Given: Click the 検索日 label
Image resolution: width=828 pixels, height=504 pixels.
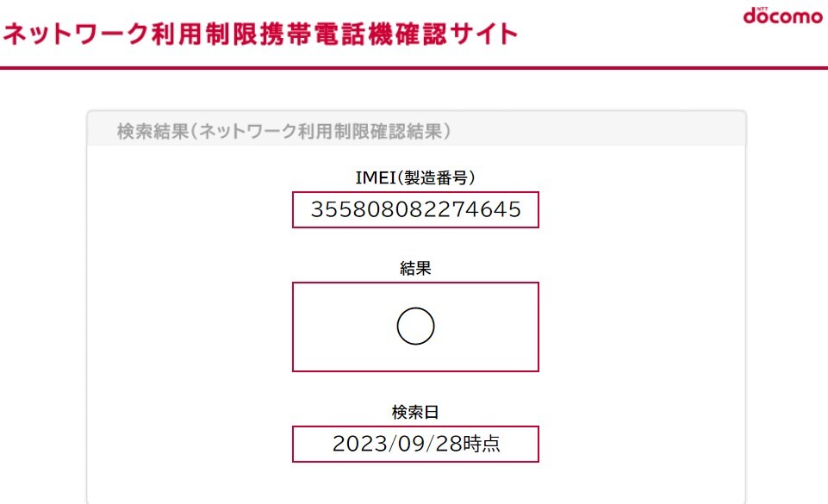Looking at the screenshot, I should tap(415, 412).
